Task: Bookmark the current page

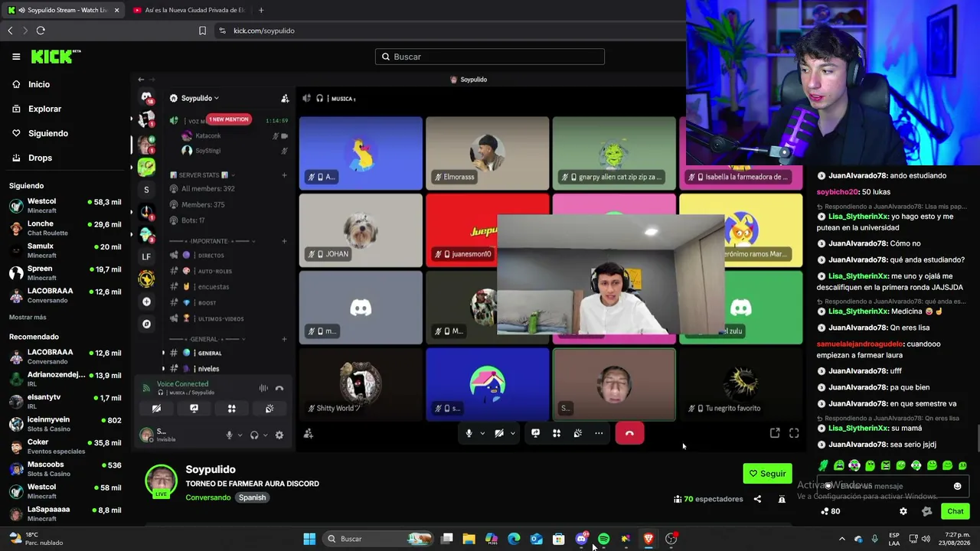Action: pos(202,31)
